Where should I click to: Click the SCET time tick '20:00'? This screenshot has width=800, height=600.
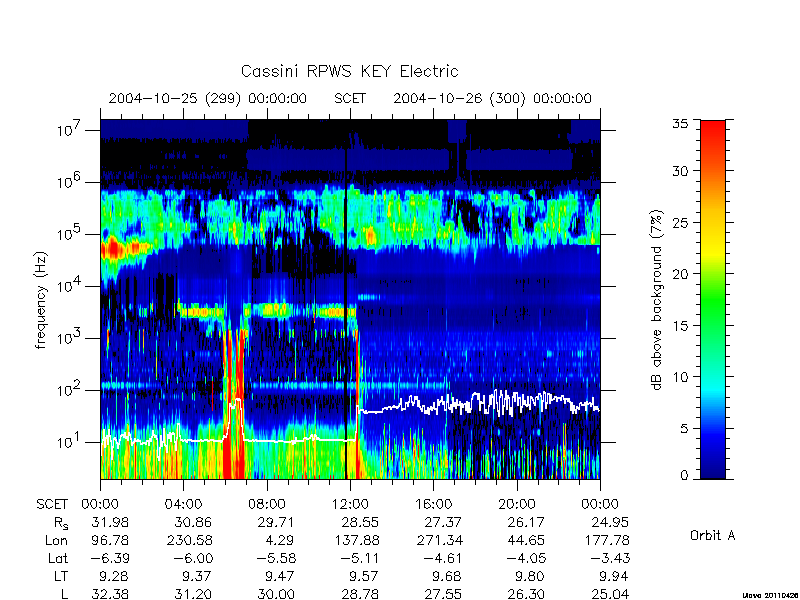(x=517, y=504)
